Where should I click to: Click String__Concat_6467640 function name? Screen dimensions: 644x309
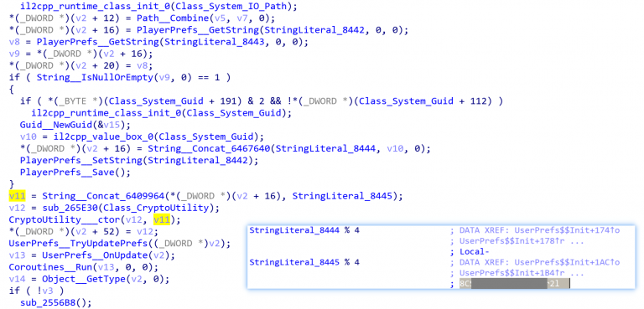pos(209,148)
